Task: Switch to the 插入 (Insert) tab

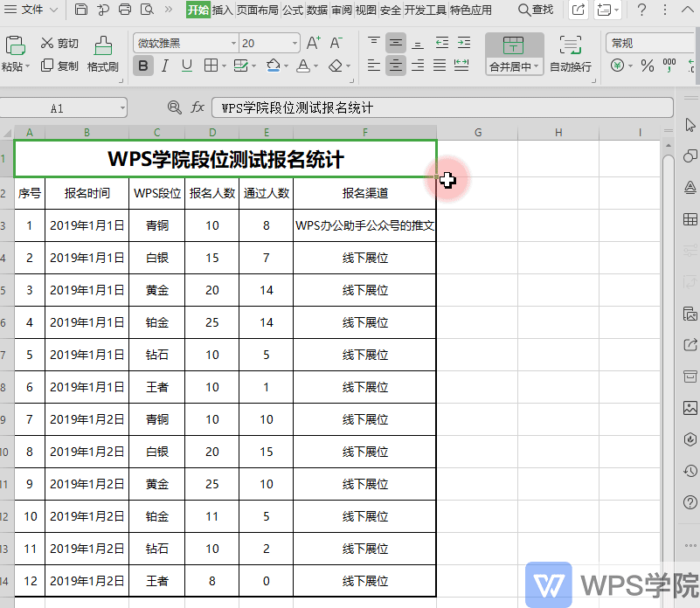Action: coord(222,10)
